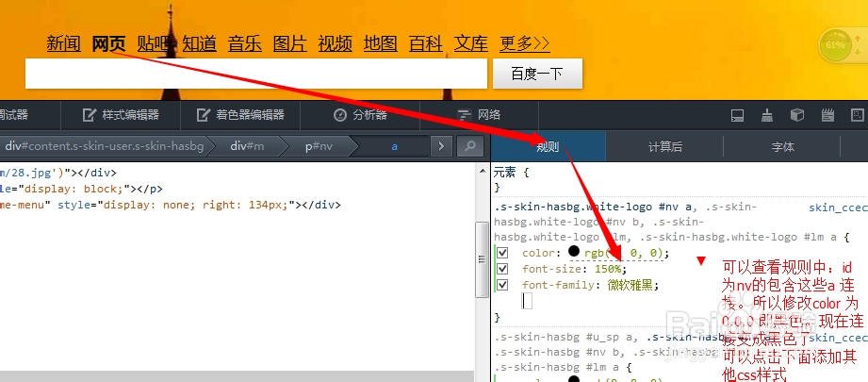Viewport: 868px width, 382px height.
Task: Click the empty new-property field under font-family
Action: (527, 301)
